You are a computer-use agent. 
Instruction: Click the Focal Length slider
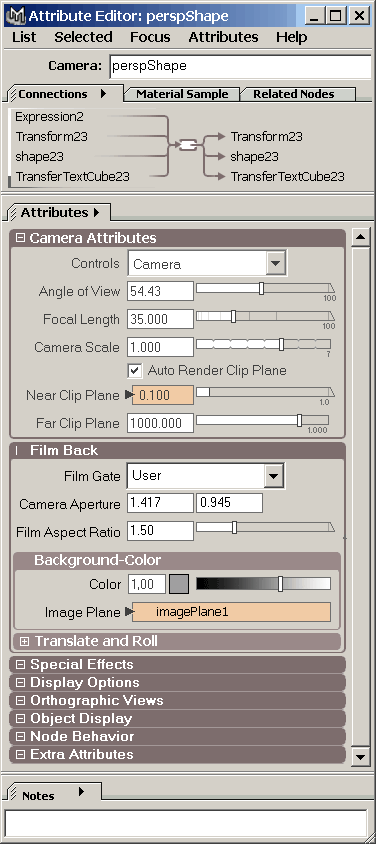[266, 316]
